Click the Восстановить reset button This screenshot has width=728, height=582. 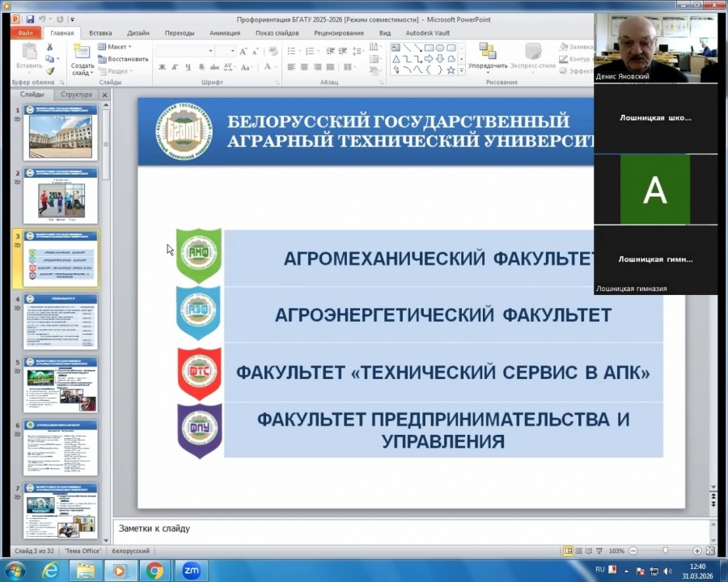coord(124,59)
